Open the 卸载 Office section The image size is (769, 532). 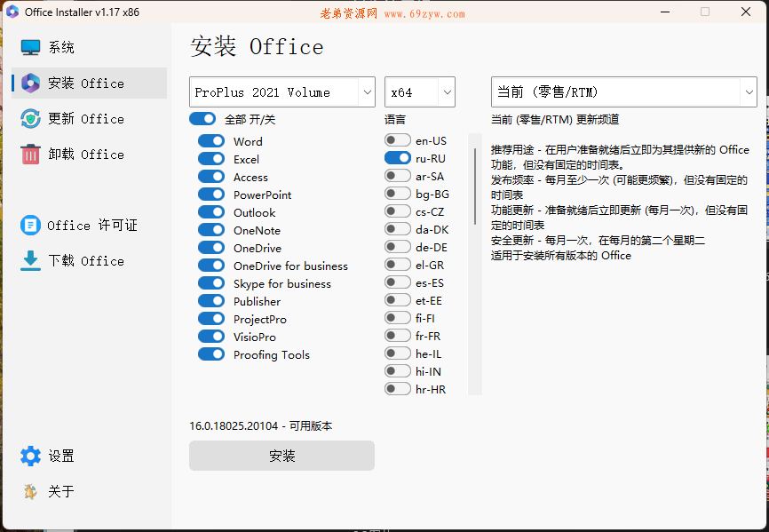pyautogui.click(x=90, y=154)
